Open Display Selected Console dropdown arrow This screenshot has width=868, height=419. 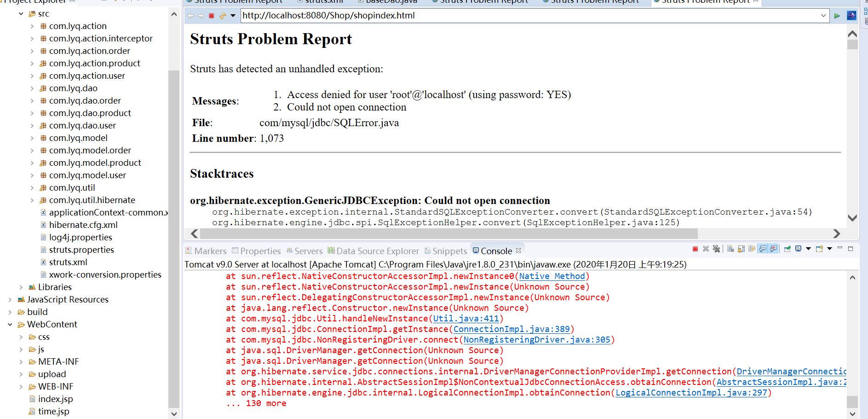[808, 249]
